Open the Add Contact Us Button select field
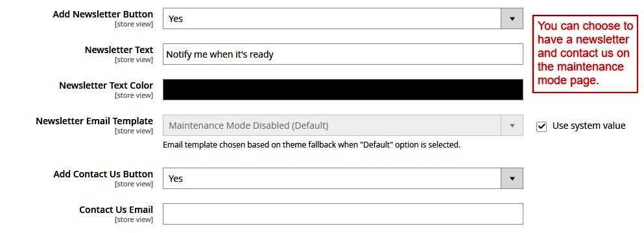This screenshot has width=644, height=233. tap(343, 179)
